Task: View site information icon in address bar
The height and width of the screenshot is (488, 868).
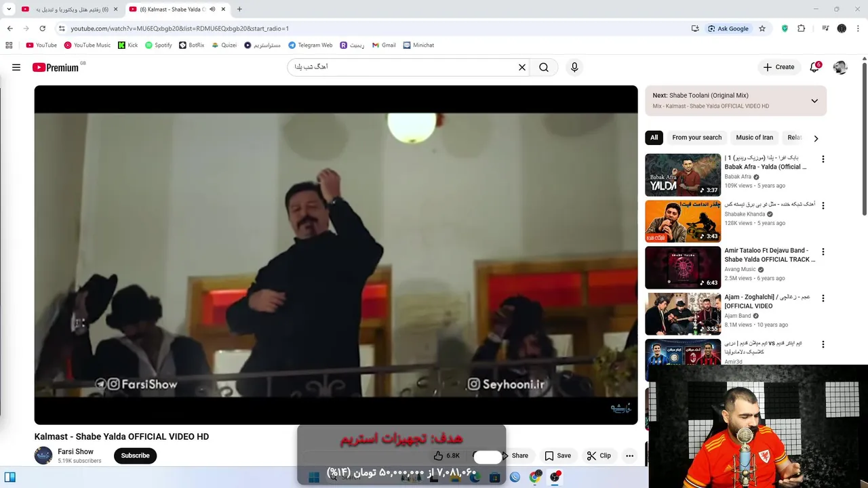Action: click(62, 28)
